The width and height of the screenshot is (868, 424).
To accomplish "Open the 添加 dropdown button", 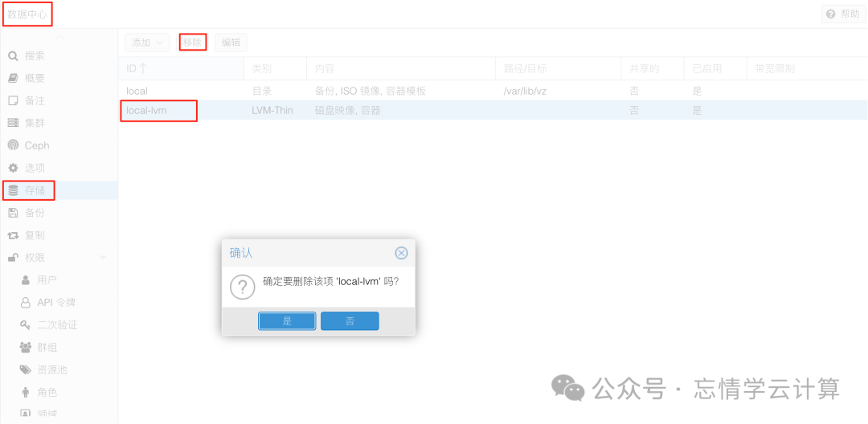I will 147,43.
